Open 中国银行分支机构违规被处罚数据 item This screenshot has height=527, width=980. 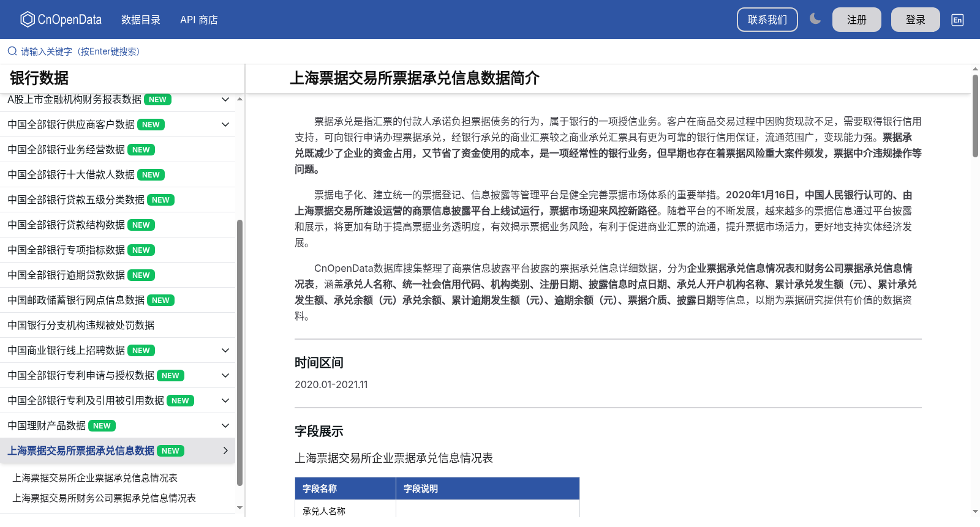(118, 325)
